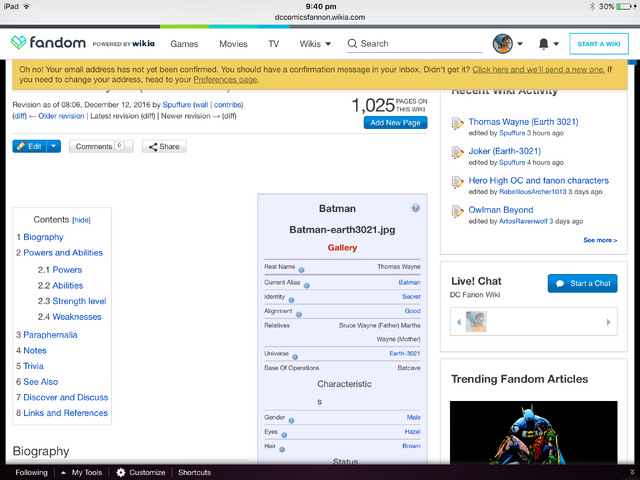Click info icon next to Universe

pos(295,357)
